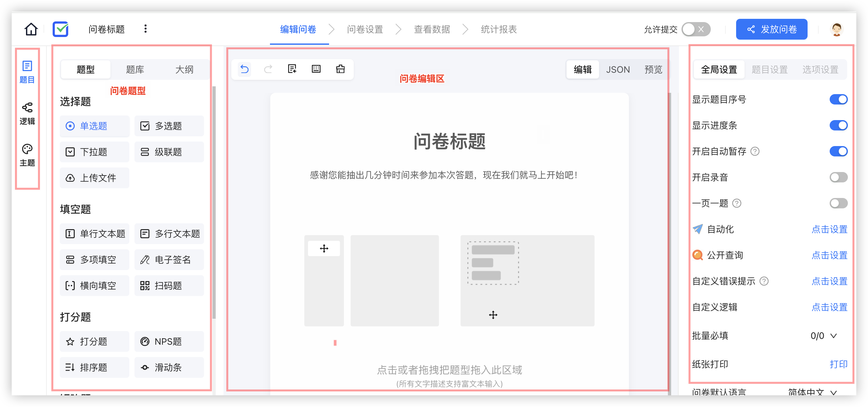Add an NPS题 question

[169, 341]
